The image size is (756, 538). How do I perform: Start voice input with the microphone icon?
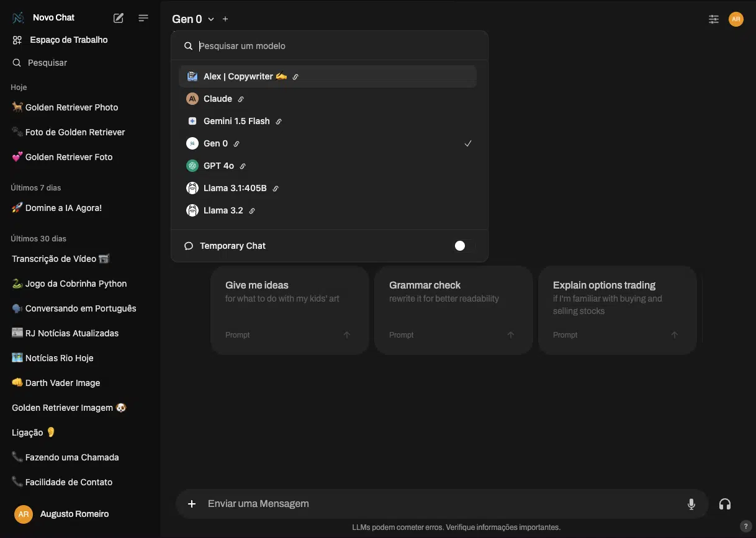pos(691,504)
